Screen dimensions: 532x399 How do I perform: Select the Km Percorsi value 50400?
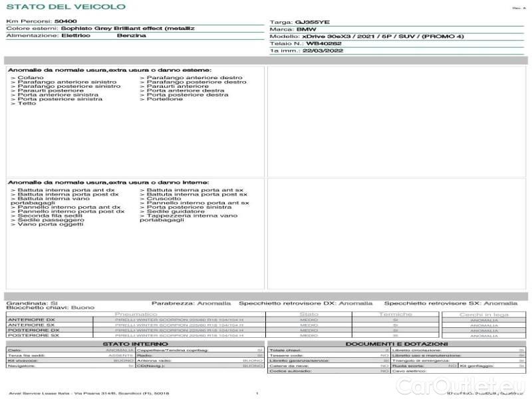point(65,22)
